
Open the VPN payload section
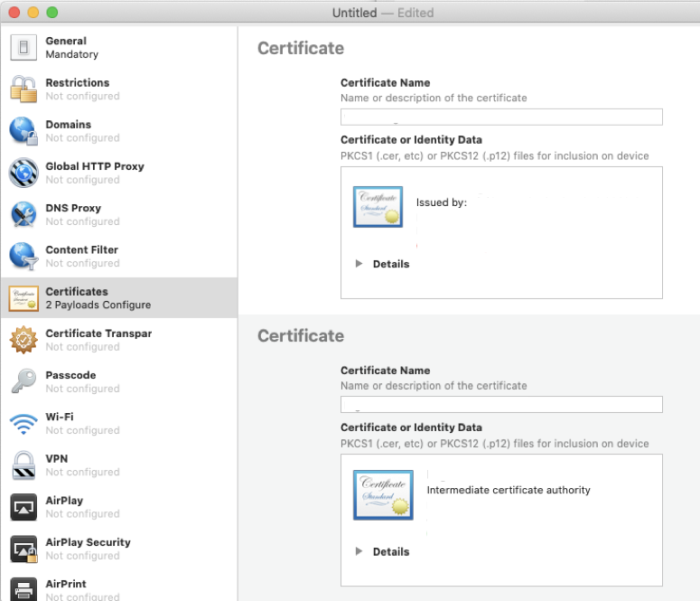118,465
